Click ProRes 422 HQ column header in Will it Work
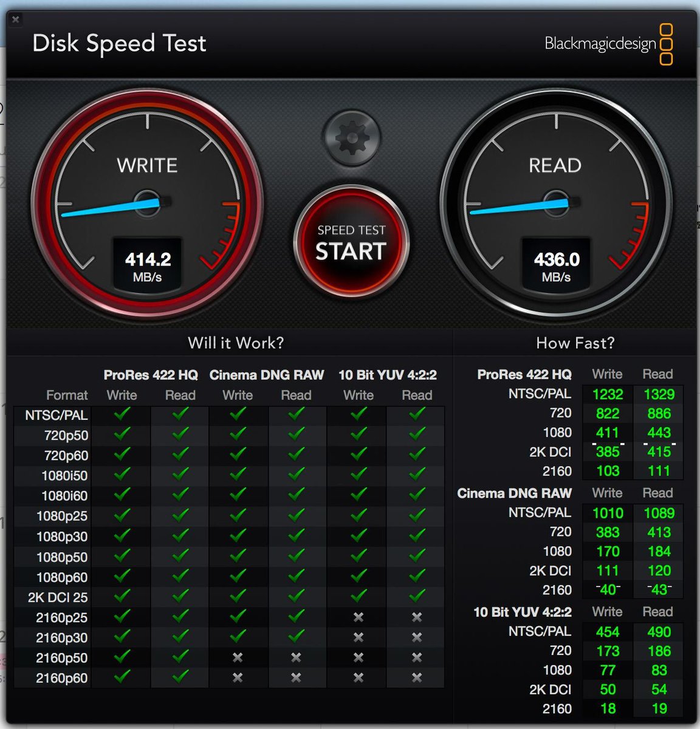The height and width of the screenshot is (729, 700). tap(151, 375)
